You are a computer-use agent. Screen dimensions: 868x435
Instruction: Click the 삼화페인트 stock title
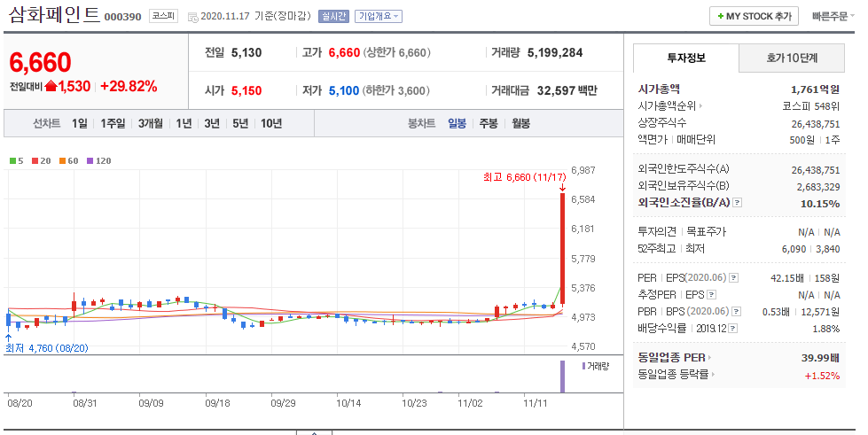(54, 15)
